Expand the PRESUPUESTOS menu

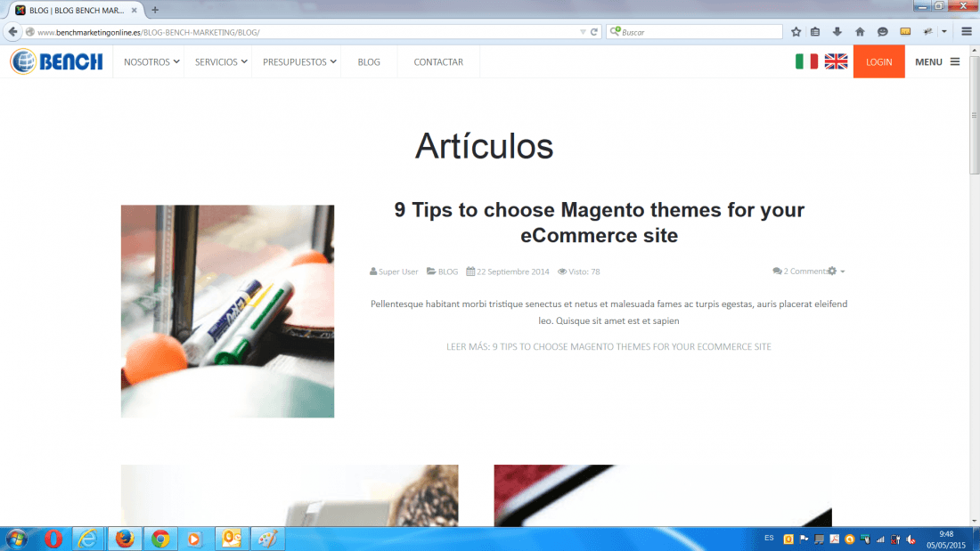pos(299,61)
